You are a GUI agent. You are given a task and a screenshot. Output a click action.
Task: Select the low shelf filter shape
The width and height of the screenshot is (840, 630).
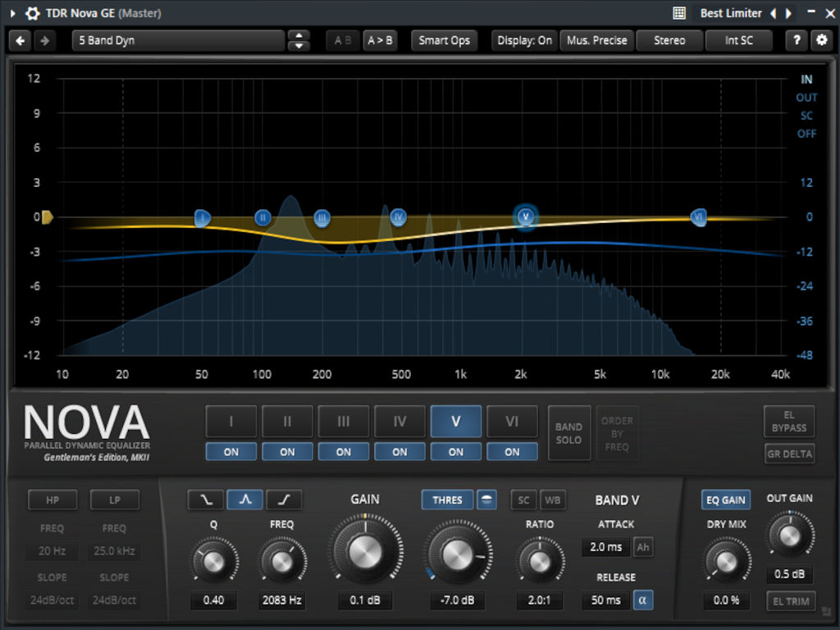pos(206,500)
